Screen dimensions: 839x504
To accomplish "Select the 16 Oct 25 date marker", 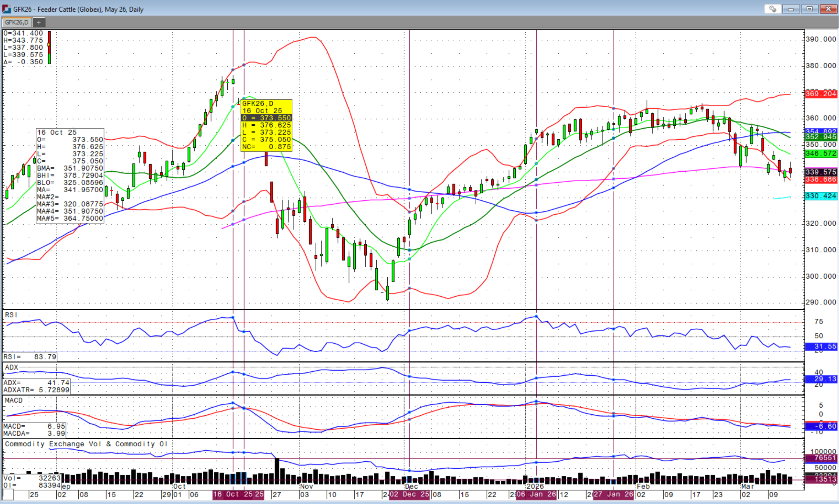I will (x=233, y=494).
